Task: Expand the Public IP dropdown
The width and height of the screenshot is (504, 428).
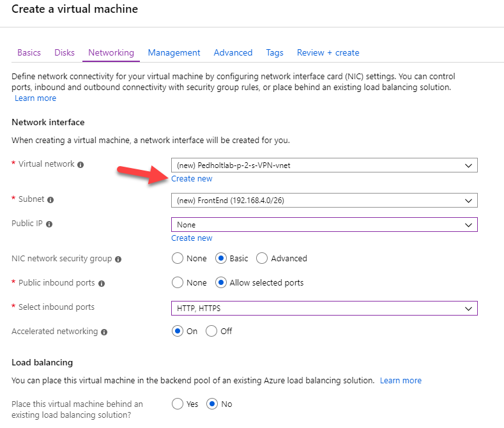Action: click(x=324, y=225)
